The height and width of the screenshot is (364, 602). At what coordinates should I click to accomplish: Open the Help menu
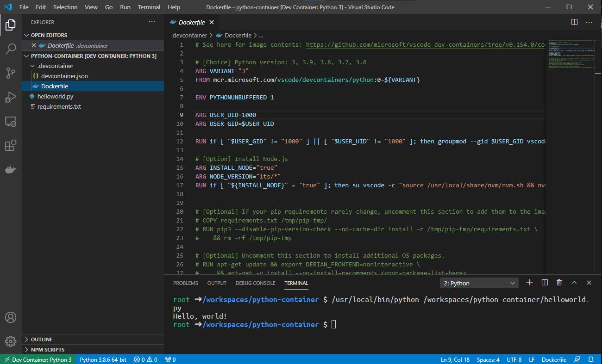tap(174, 7)
